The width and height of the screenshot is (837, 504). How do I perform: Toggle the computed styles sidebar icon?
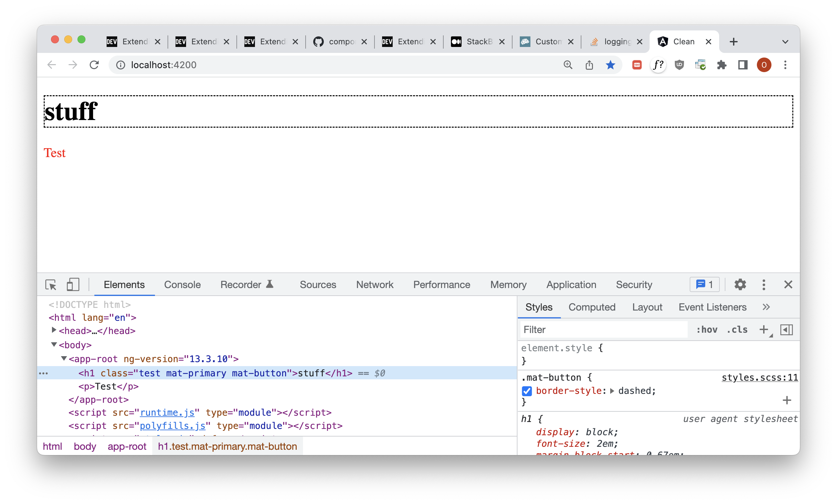pos(786,330)
